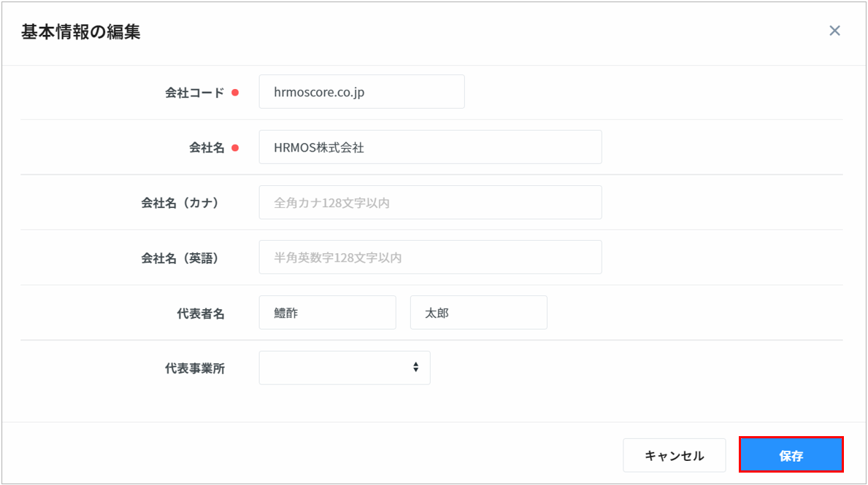Click the 会社名 label text

tap(207, 147)
